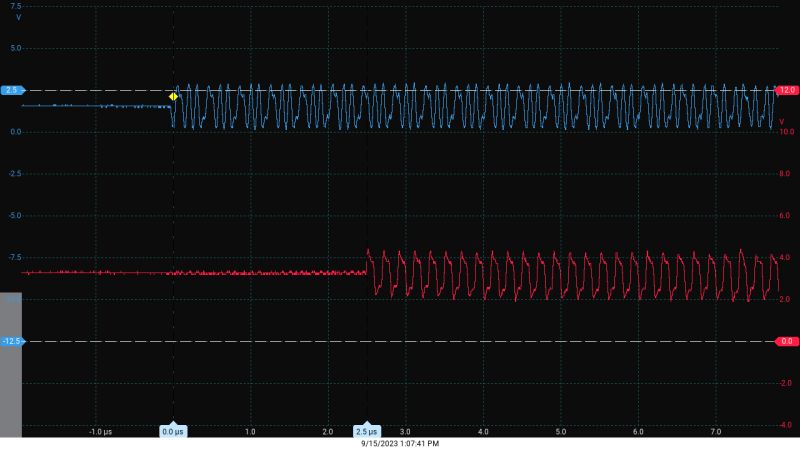Click the 0.0 µs time ruler handle
Image resolution: width=800 pixels, height=450 pixels.
click(173, 431)
